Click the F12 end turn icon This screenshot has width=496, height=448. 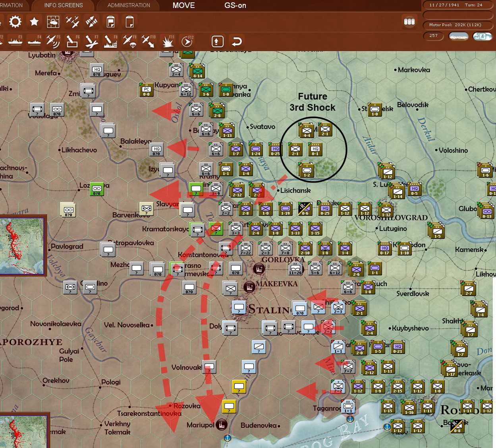point(187,41)
